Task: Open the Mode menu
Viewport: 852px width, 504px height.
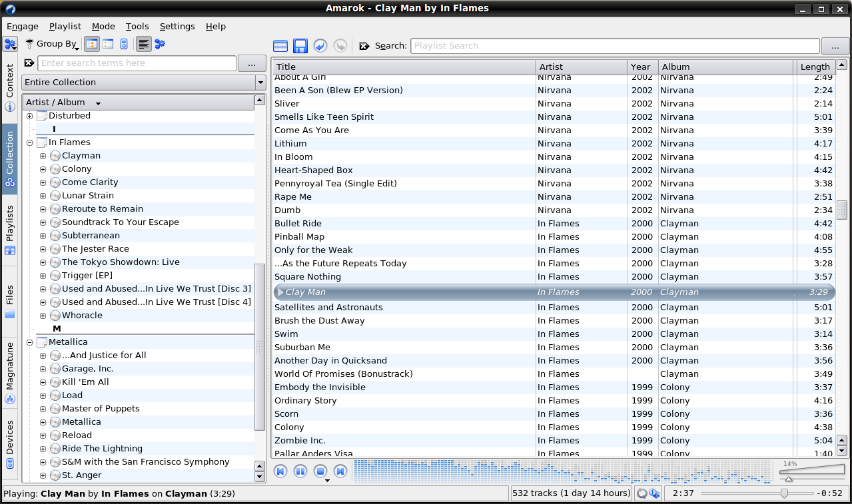Action: 103,27
